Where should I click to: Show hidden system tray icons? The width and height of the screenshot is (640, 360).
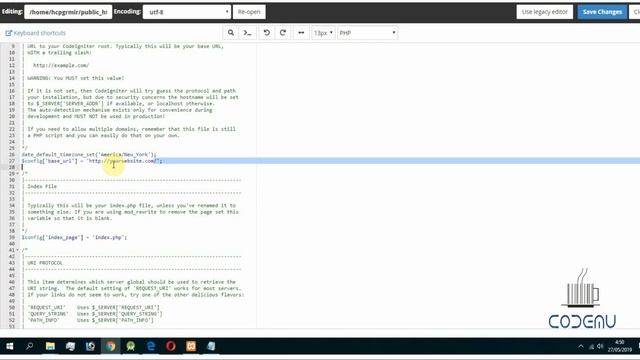tap(581, 346)
